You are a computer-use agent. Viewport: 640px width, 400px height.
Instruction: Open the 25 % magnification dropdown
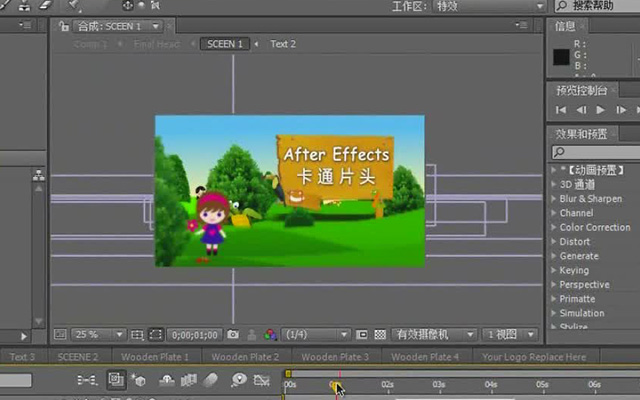click(98, 335)
